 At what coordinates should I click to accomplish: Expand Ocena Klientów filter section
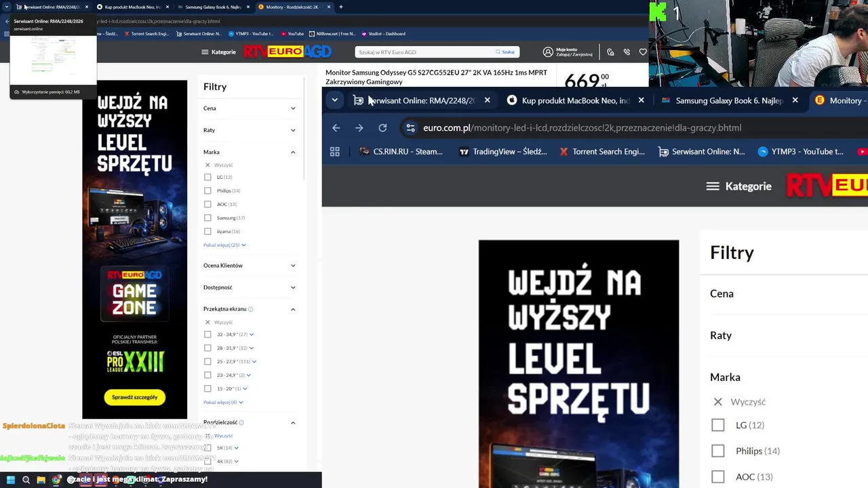tap(293, 266)
